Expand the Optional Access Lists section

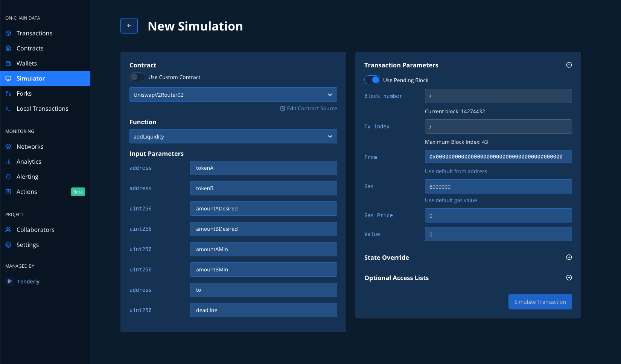(569, 277)
